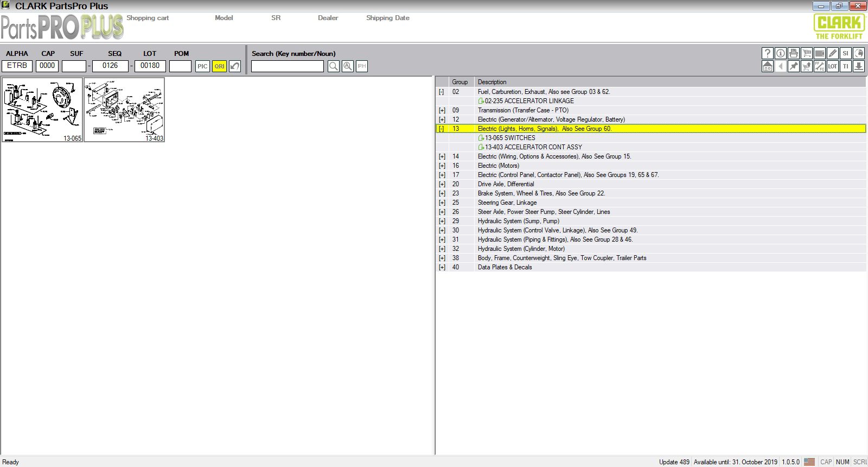The image size is (868, 467).
Task: Open the Dealer menu
Action: [x=328, y=18]
